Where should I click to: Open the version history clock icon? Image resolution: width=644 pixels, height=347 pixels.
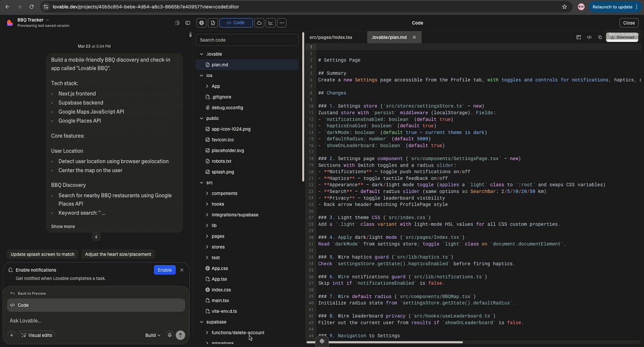click(x=177, y=23)
